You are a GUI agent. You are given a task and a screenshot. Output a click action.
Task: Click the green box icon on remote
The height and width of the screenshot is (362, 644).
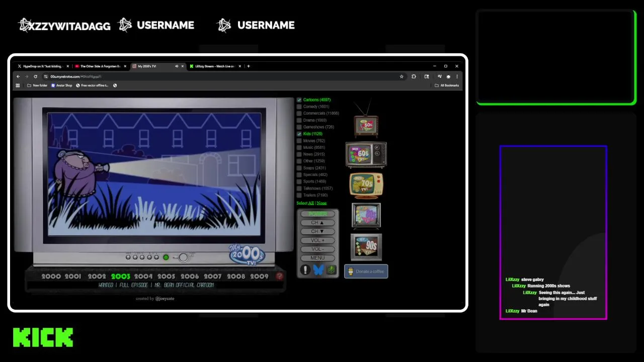pos(331,270)
